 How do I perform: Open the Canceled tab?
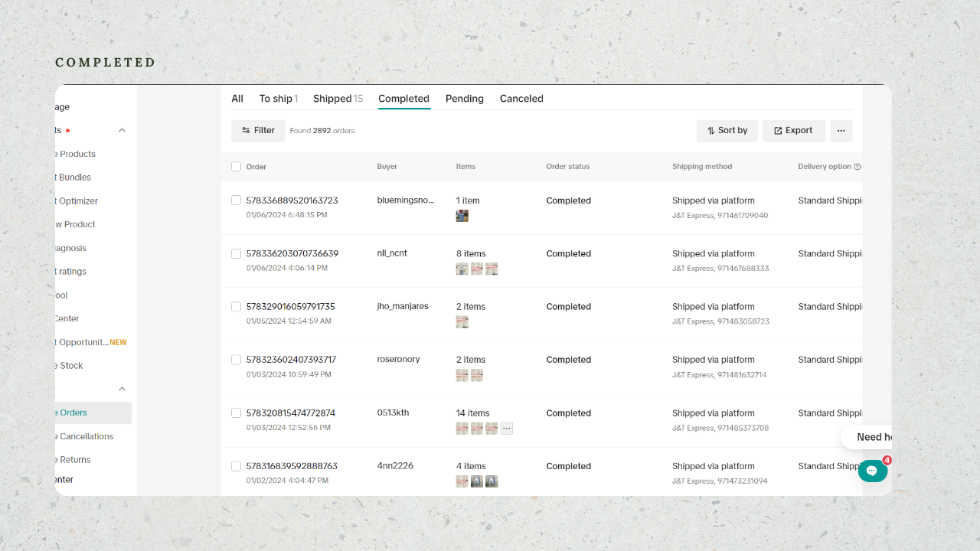(521, 99)
